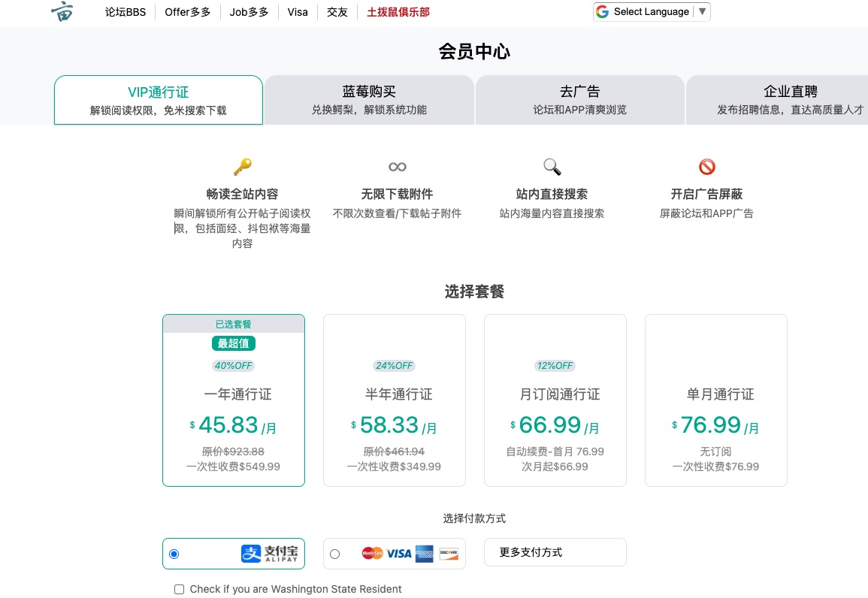Select the 一年通行证 plan card

[234, 400]
